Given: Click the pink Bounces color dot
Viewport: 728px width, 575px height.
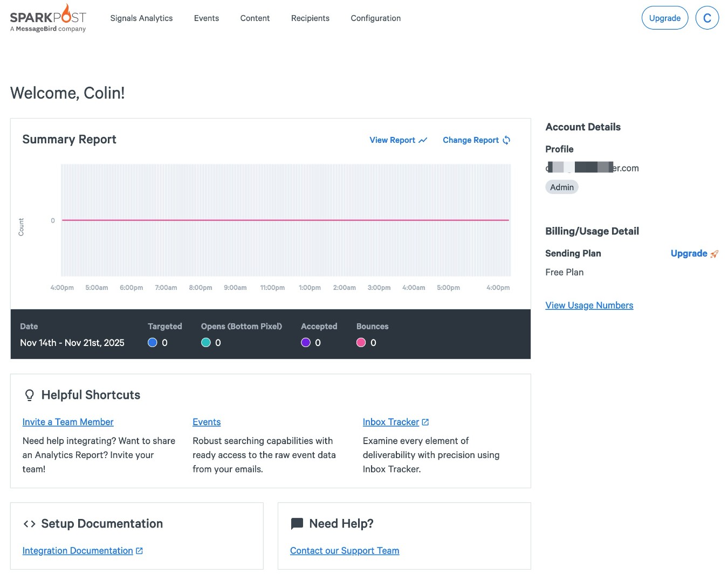Looking at the screenshot, I should coord(361,343).
